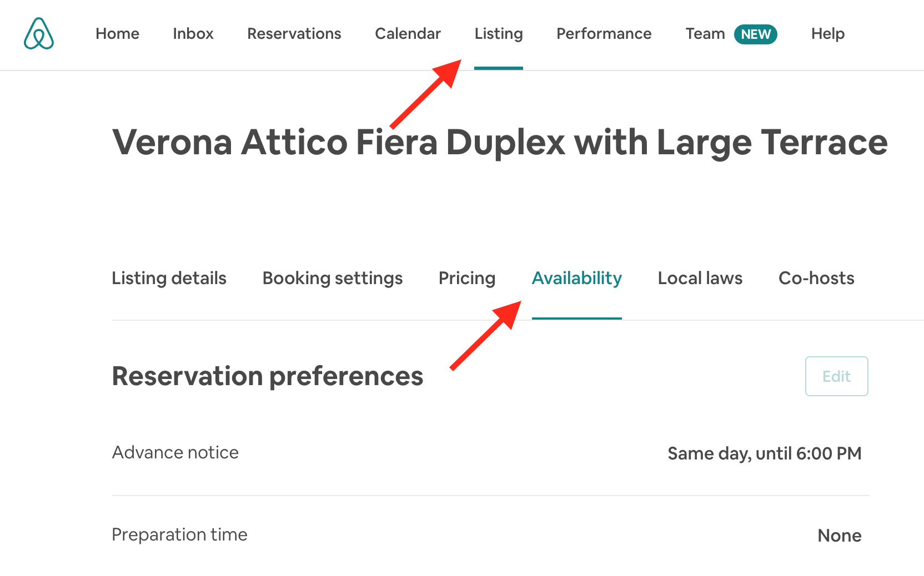
Task: Switch to the Listing details tab
Action: coord(169,278)
